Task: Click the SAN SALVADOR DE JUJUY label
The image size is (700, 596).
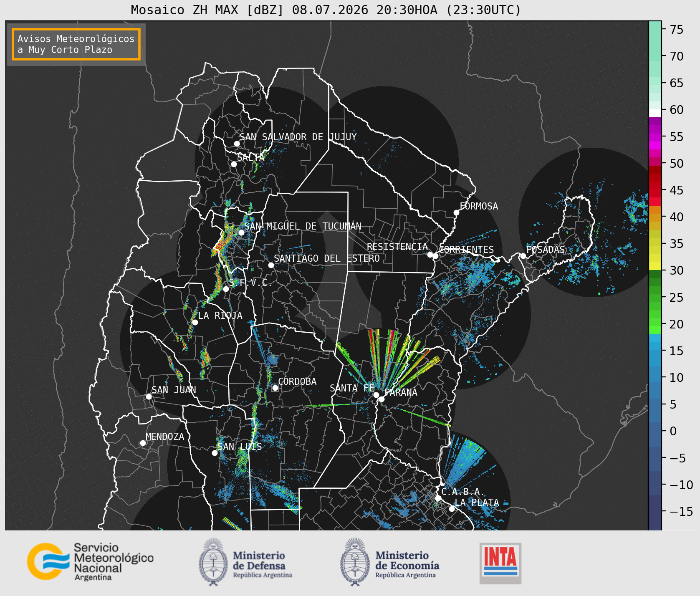Action: (x=298, y=137)
